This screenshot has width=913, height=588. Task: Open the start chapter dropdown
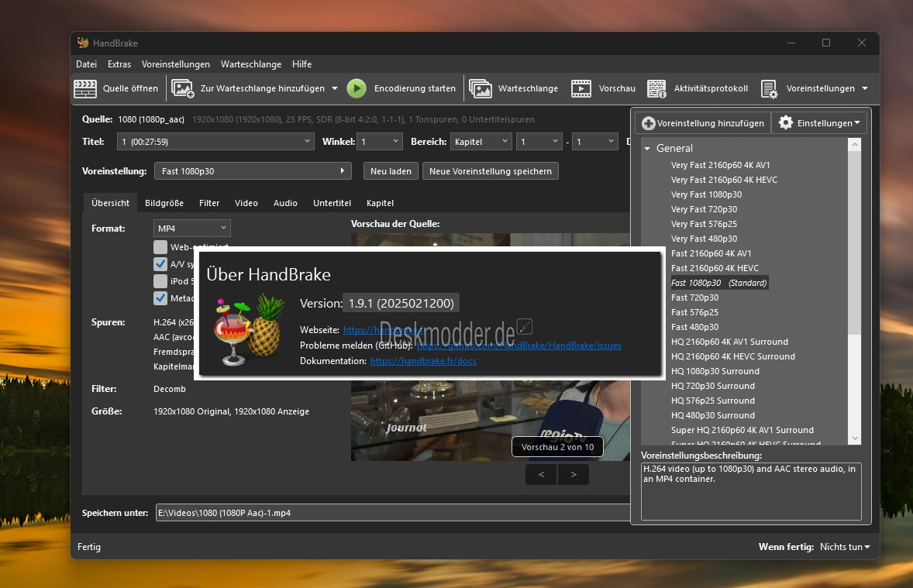(539, 142)
